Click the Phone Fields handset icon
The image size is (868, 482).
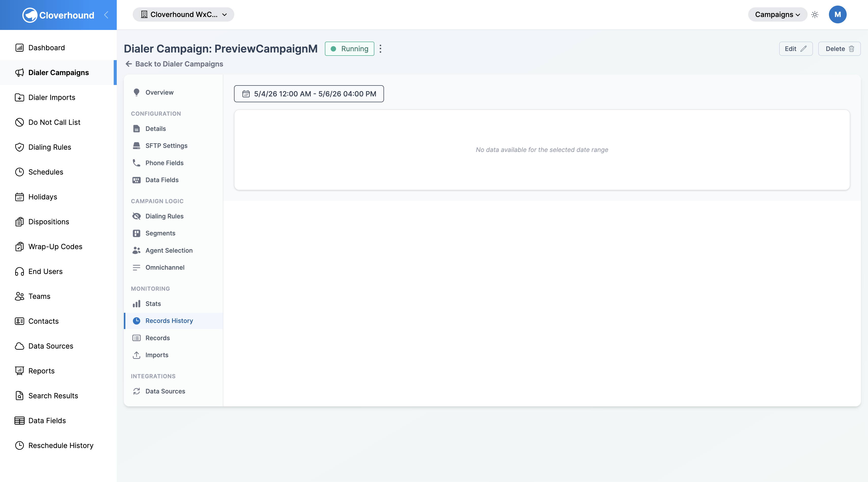137,163
